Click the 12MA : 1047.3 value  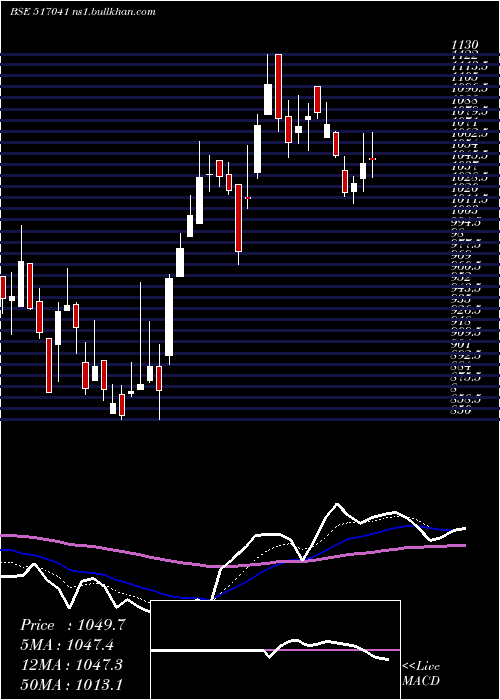[72, 665]
